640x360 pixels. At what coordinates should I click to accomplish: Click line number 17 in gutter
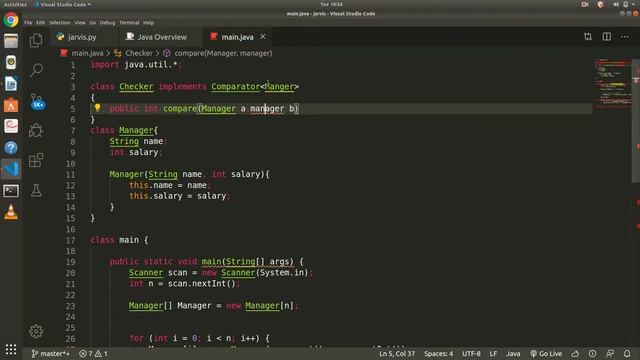click(x=71, y=240)
